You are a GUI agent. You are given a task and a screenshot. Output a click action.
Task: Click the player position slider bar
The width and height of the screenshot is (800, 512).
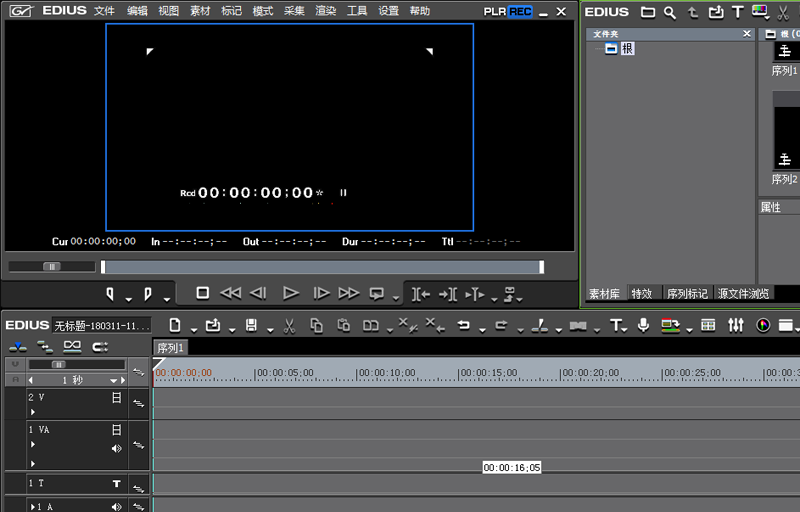click(320, 267)
